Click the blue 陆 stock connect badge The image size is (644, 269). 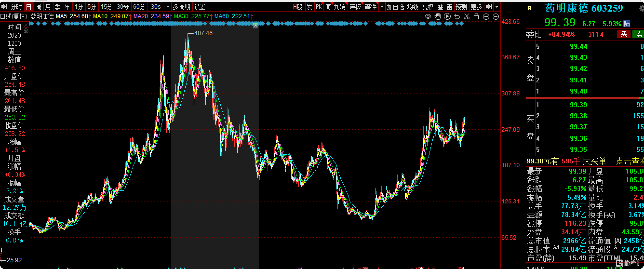(x=627, y=24)
